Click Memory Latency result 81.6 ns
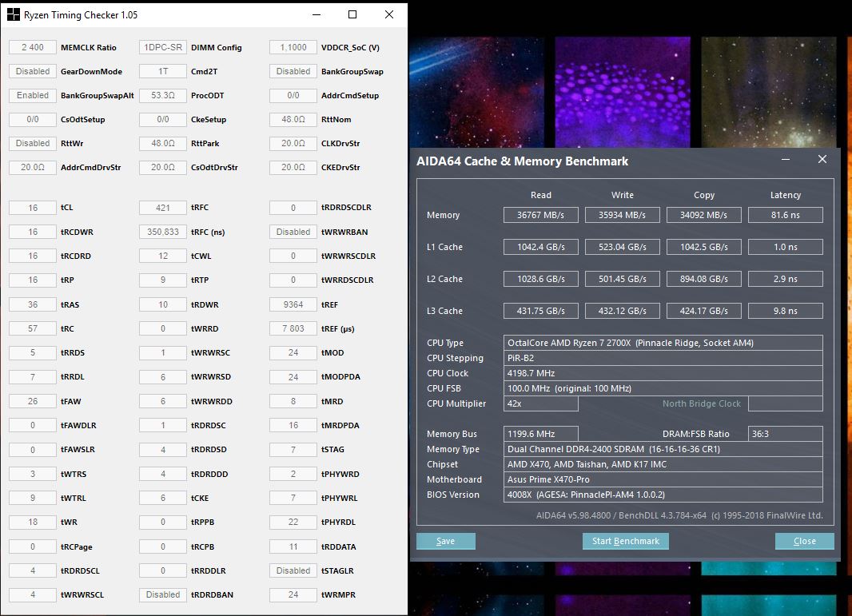Viewport: 852px width, 616px height. (x=785, y=215)
